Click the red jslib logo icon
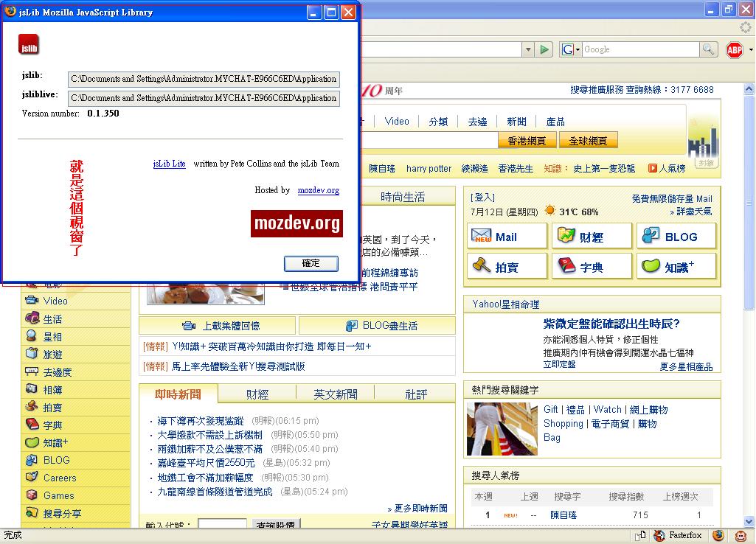756x544 pixels. [29, 45]
